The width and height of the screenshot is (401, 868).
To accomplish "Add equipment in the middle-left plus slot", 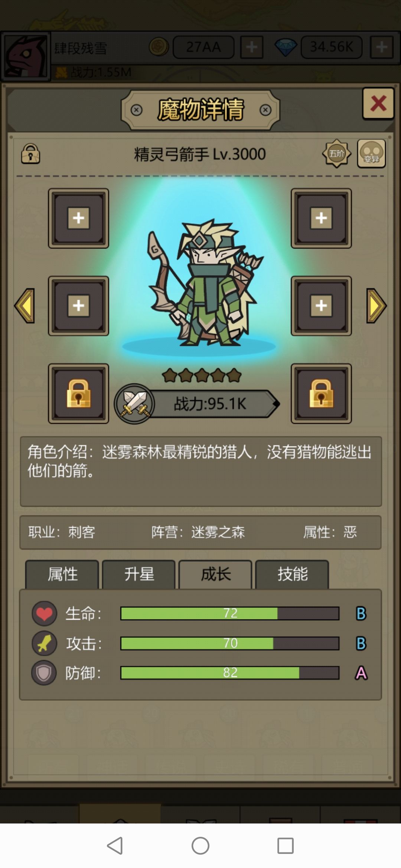I will point(78,306).
